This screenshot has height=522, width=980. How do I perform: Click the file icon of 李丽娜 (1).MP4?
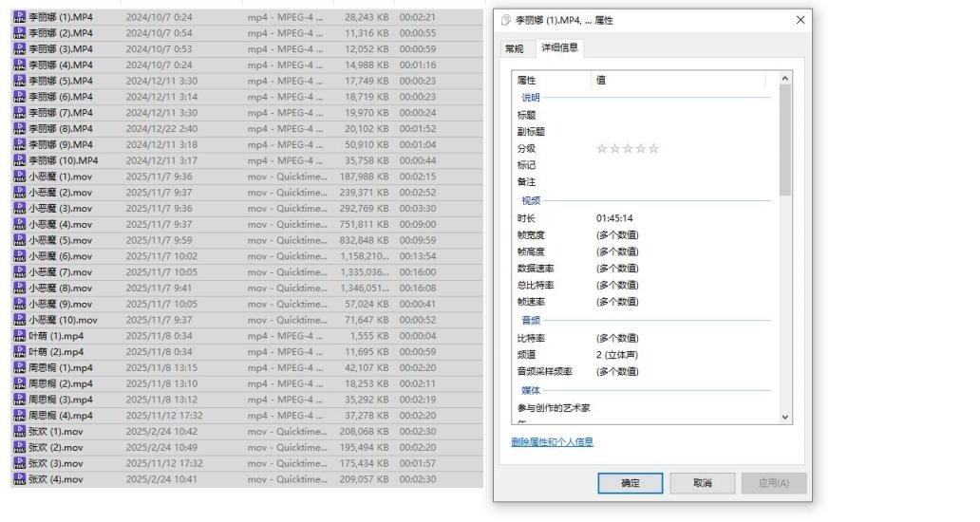point(19,17)
